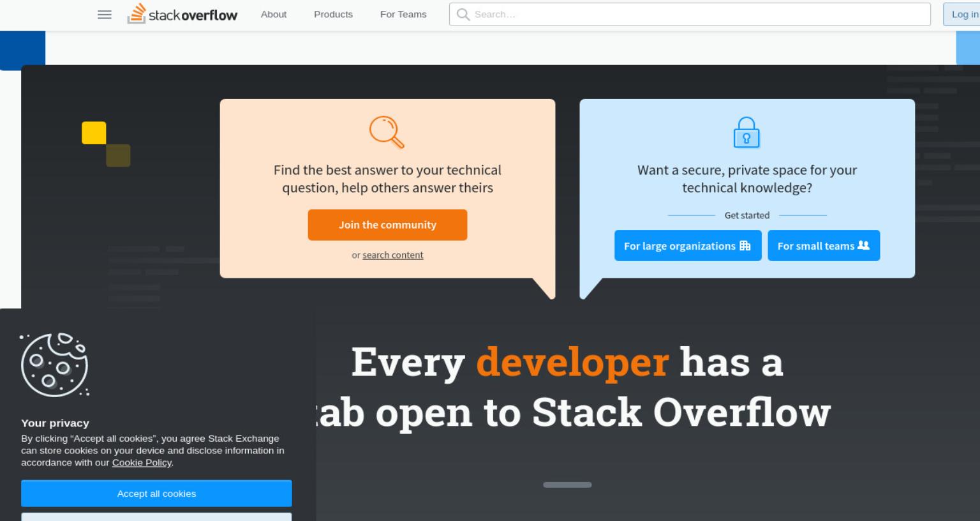Open the Products menu item
980x521 pixels.
(x=333, y=14)
